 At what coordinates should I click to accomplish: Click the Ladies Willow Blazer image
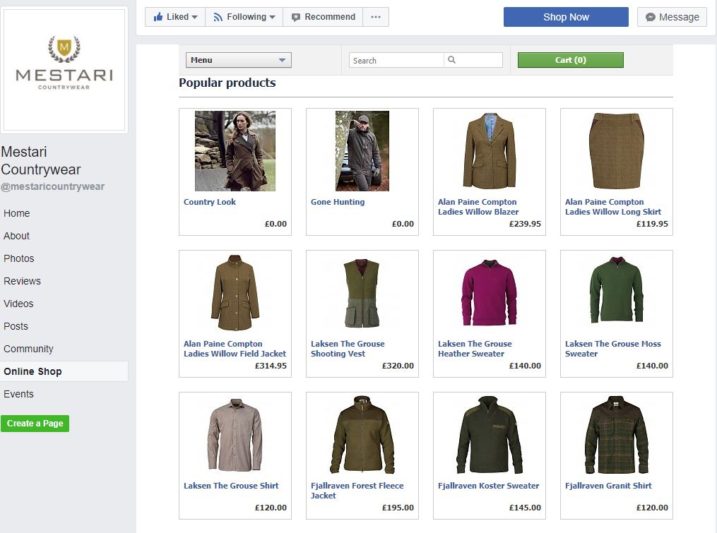click(x=489, y=151)
